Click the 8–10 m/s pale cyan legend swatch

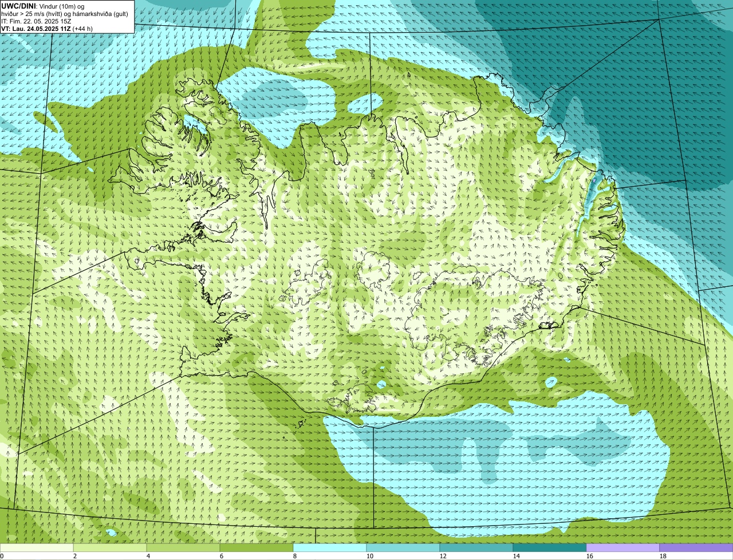[x=330, y=548]
